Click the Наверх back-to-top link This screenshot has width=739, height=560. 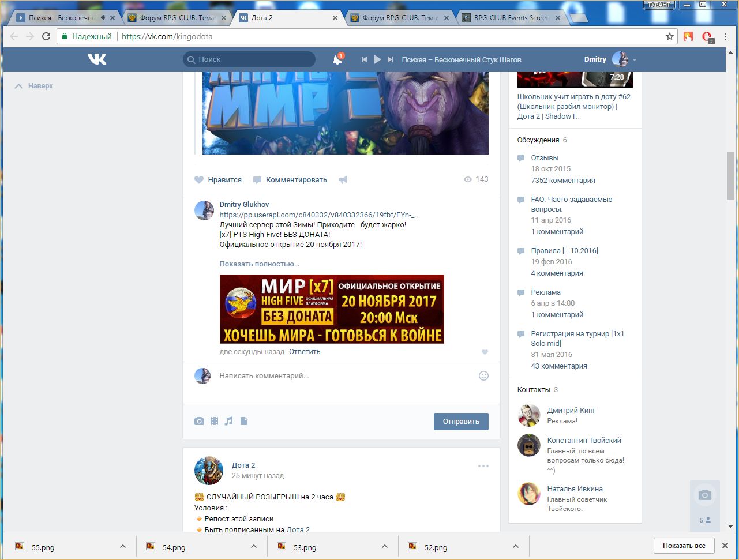tap(34, 86)
